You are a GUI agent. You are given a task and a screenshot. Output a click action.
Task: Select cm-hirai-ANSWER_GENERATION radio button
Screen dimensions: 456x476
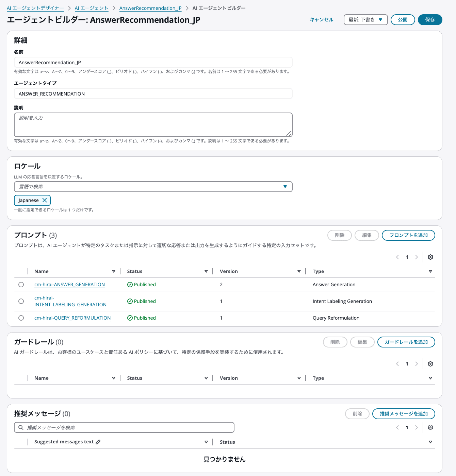click(21, 285)
